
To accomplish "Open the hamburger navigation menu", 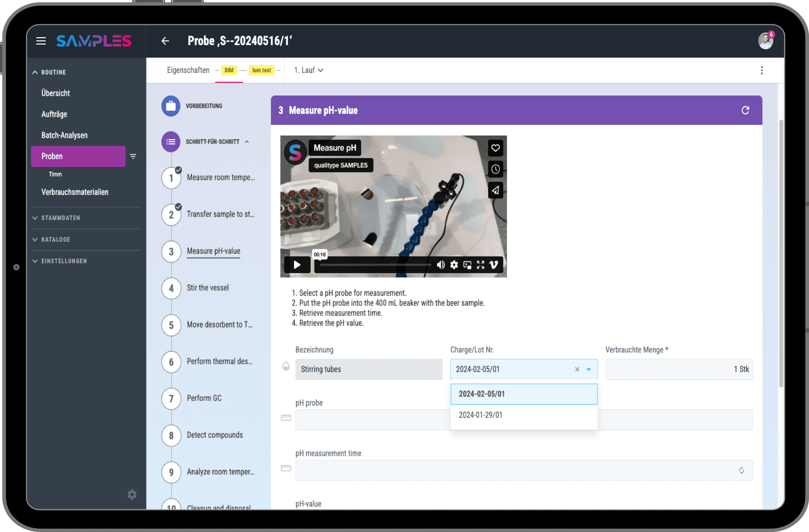I will point(41,41).
